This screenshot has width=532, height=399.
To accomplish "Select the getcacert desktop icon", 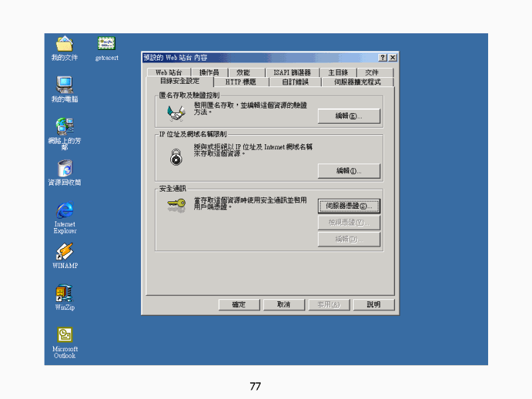I will click(x=106, y=45).
